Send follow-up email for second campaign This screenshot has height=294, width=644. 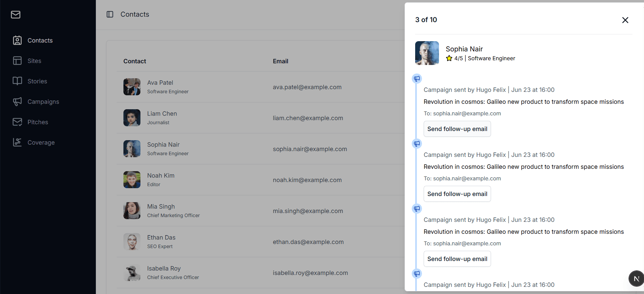point(457,194)
